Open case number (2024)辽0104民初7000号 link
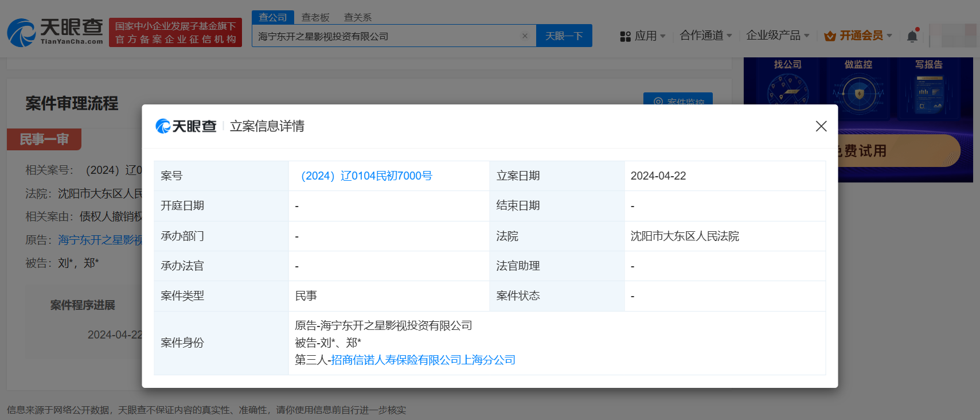 pyautogui.click(x=366, y=176)
